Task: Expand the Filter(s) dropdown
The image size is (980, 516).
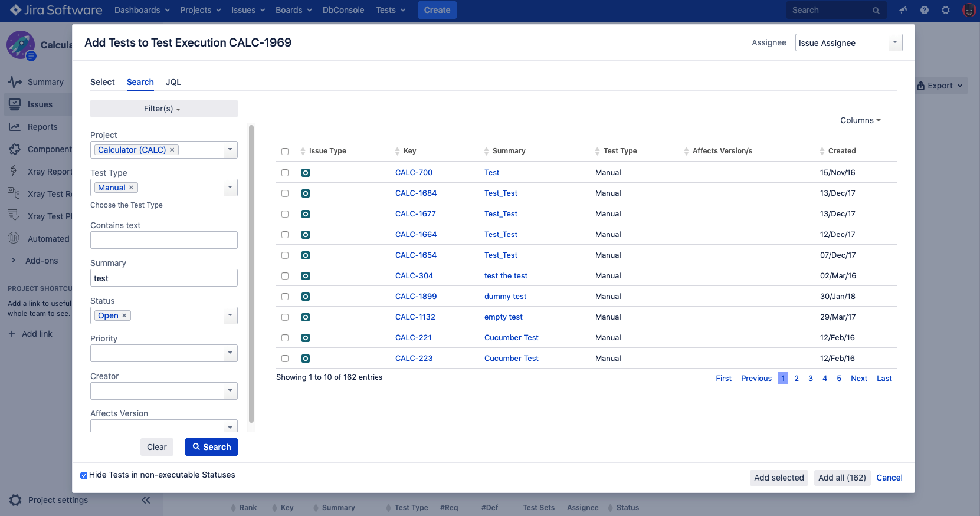Action: click(163, 109)
